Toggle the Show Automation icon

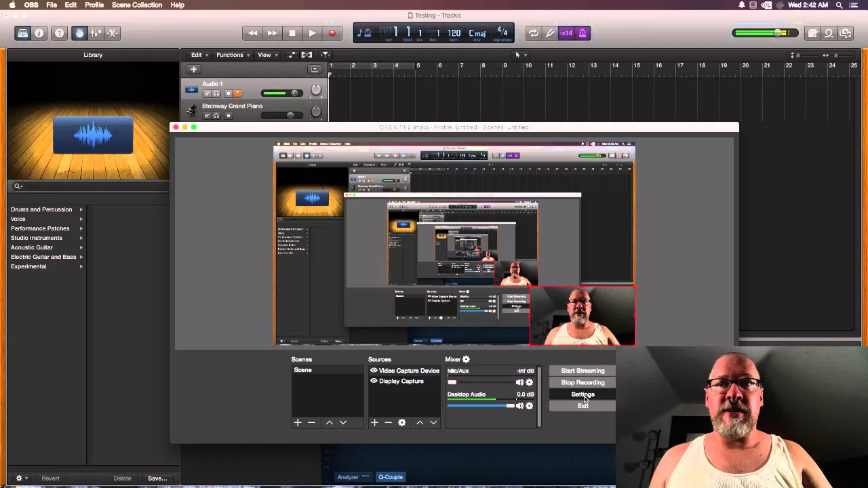click(x=292, y=55)
